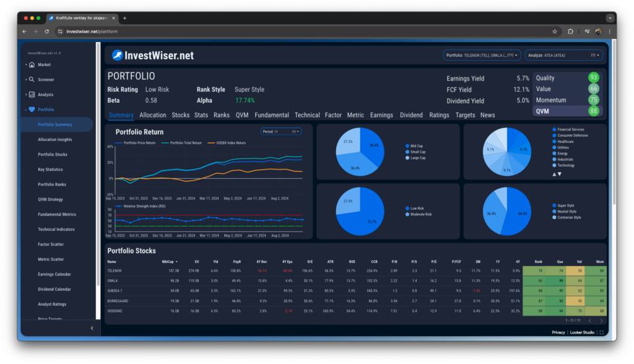Click the green QVM score 88 badge

[x=593, y=111]
